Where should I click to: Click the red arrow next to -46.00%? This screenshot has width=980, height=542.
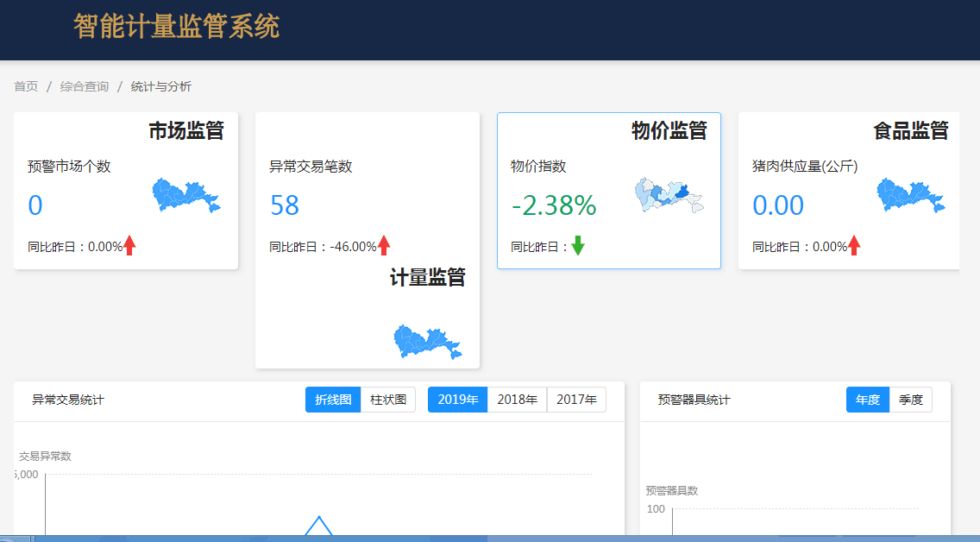coord(386,245)
